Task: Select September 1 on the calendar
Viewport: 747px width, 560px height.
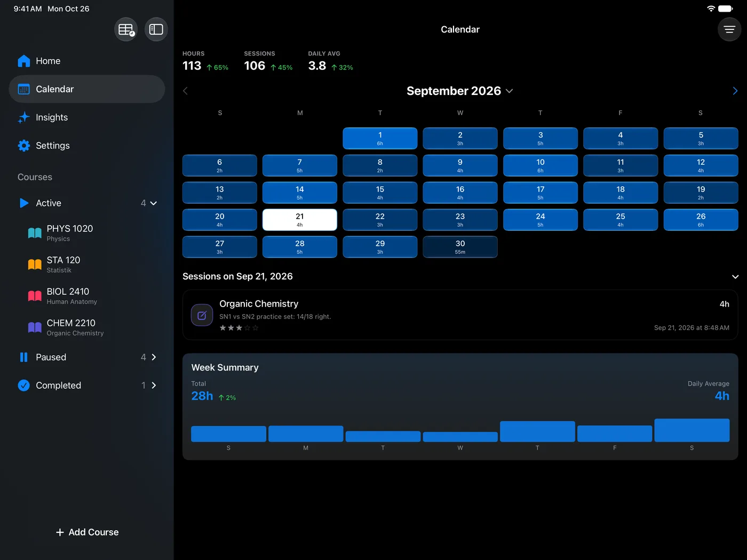Action: point(380,139)
